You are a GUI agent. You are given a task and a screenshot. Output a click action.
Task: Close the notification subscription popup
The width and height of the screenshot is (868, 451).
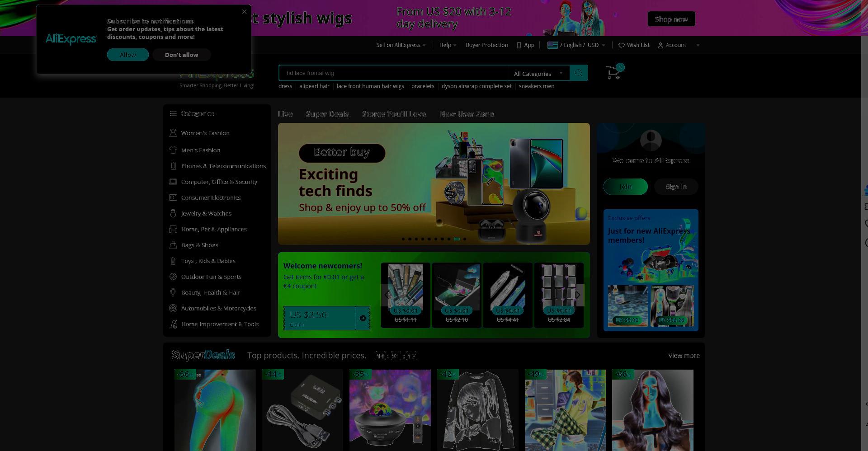pos(244,12)
